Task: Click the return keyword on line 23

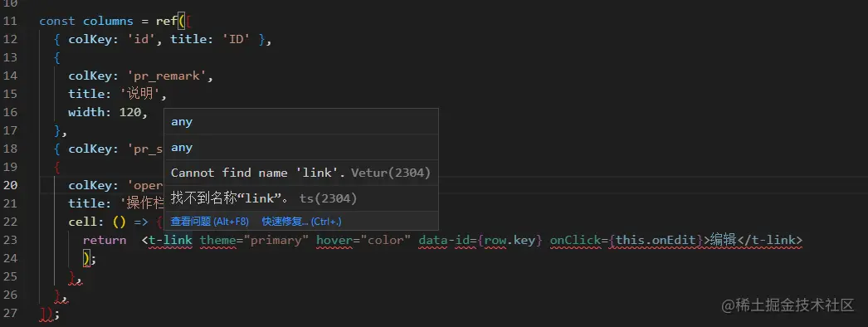Action: click(x=105, y=240)
